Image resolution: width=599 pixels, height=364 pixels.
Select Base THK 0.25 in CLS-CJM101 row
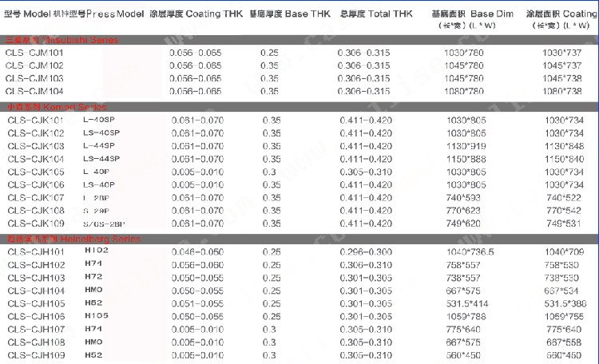click(269, 53)
